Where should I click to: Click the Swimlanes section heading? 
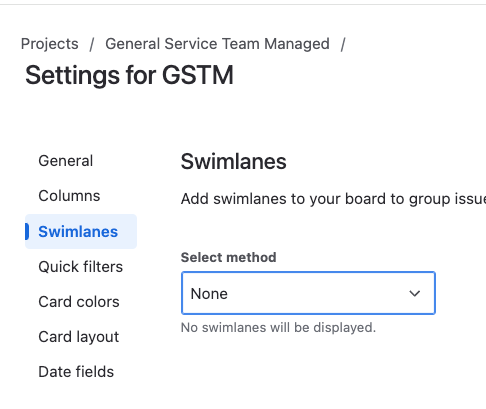(233, 161)
